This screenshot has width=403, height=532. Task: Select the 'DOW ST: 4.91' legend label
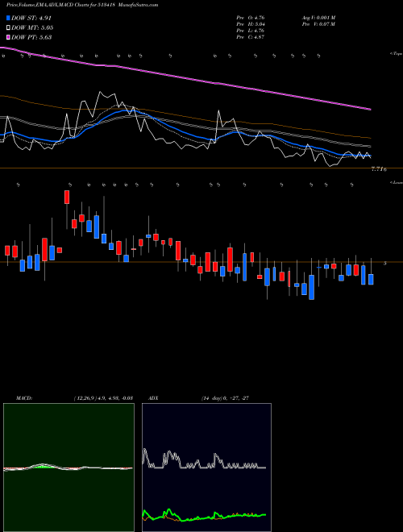coord(31,18)
